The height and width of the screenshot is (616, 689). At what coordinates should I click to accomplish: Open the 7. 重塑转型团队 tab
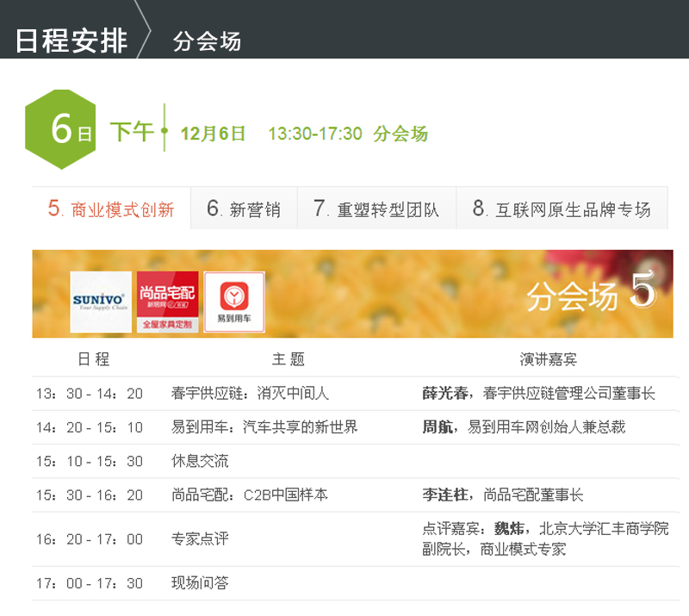[x=376, y=208]
